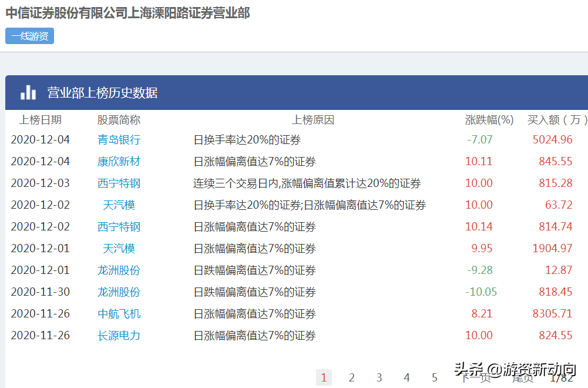Click the buy amount 1904.97
The height and width of the screenshot is (388, 588).
pyautogui.click(x=552, y=249)
